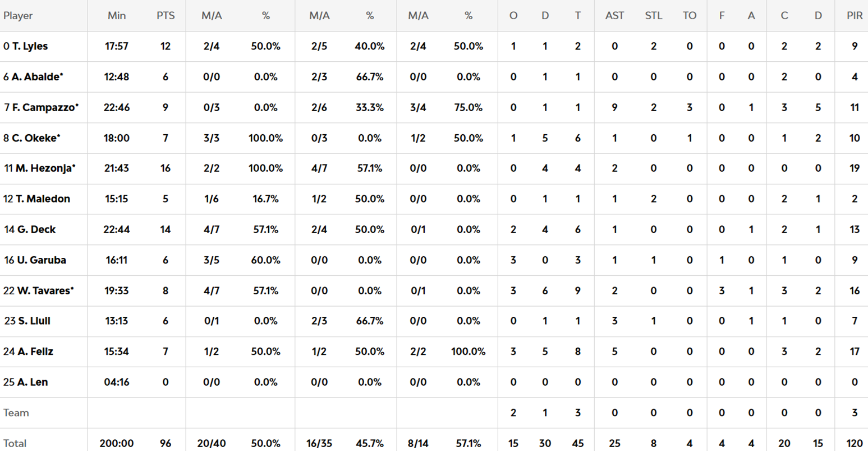The width and height of the screenshot is (868, 451).
Task: Open G. Deck player profile
Action: [36, 229]
